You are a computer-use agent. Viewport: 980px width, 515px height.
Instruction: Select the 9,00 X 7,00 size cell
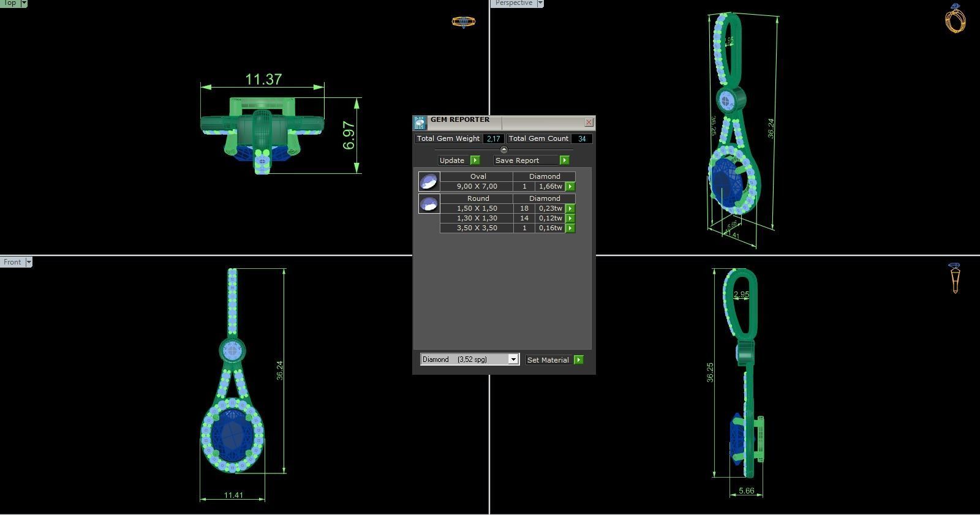477,186
